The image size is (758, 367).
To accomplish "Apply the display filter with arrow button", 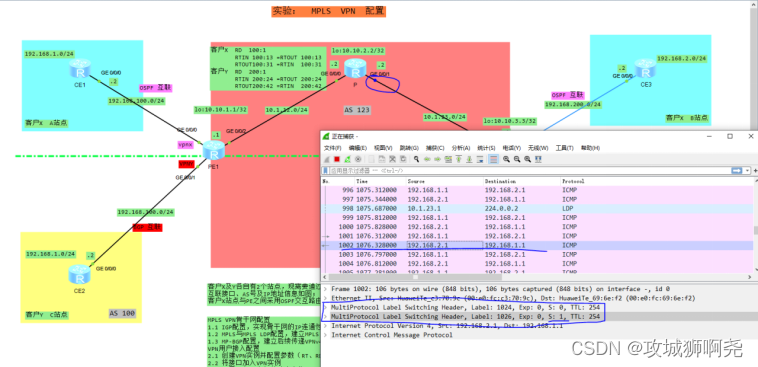I will (x=737, y=171).
